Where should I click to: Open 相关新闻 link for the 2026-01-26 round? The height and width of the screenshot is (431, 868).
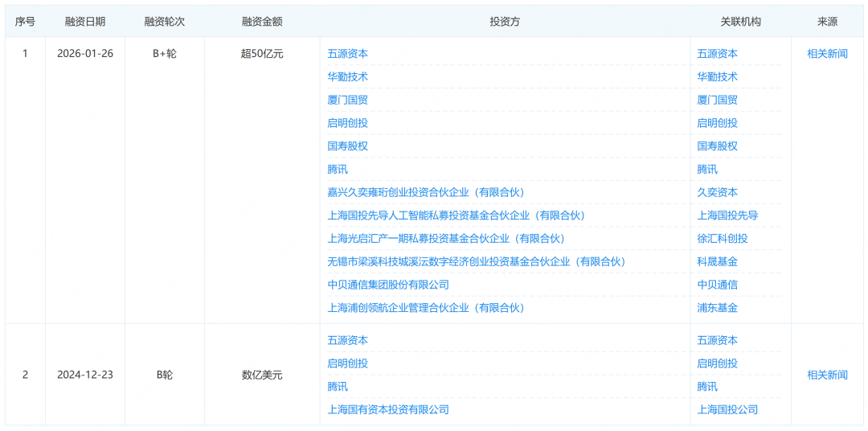pos(827,54)
